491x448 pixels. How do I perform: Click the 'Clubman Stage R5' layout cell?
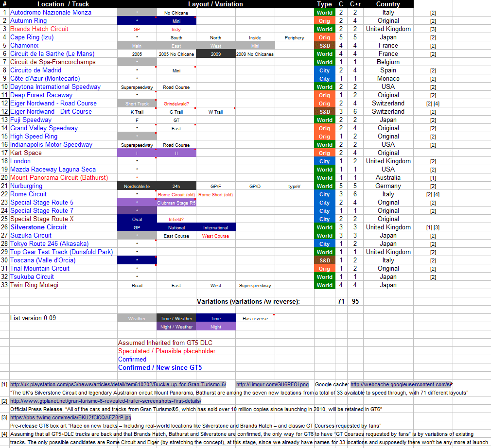[176, 203]
